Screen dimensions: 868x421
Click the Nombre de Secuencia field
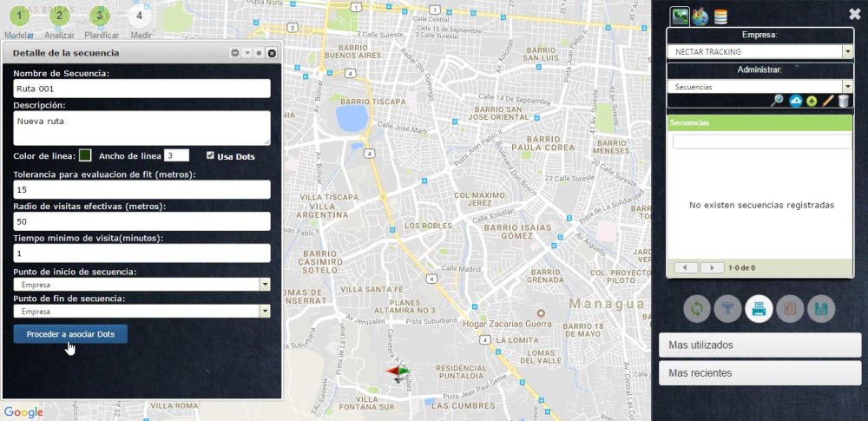[x=142, y=89]
